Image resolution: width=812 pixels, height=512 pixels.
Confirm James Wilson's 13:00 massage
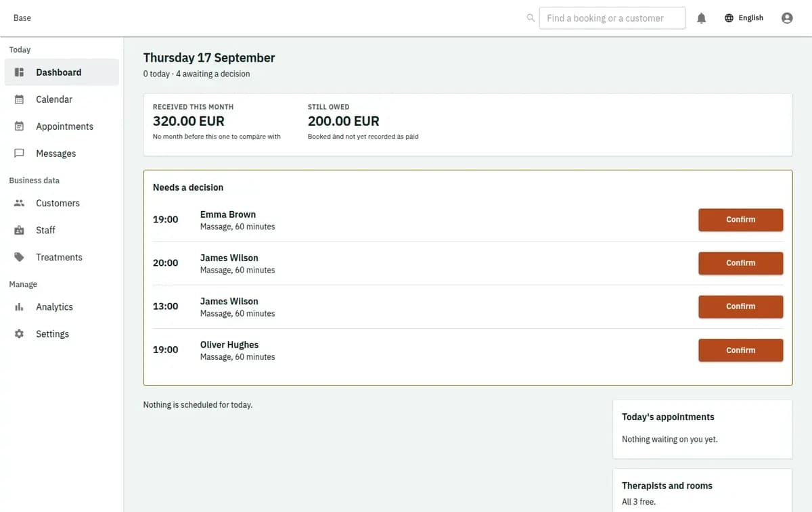740,306
